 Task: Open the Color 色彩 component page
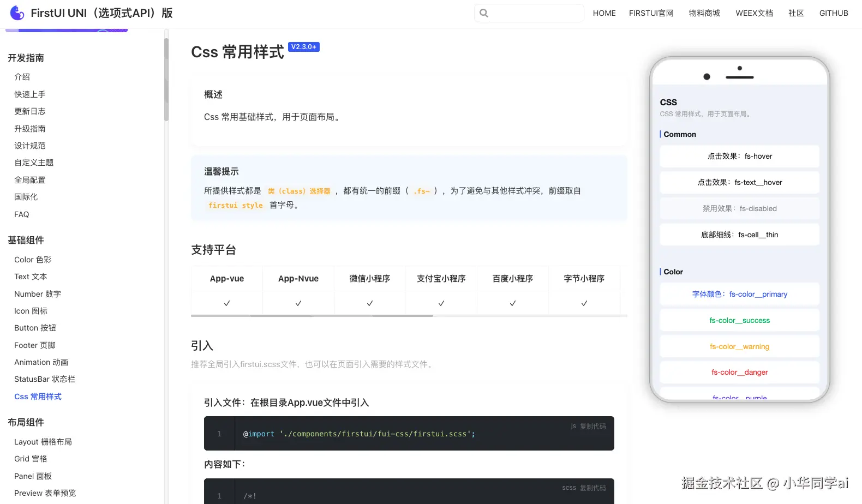click(33, 260)
